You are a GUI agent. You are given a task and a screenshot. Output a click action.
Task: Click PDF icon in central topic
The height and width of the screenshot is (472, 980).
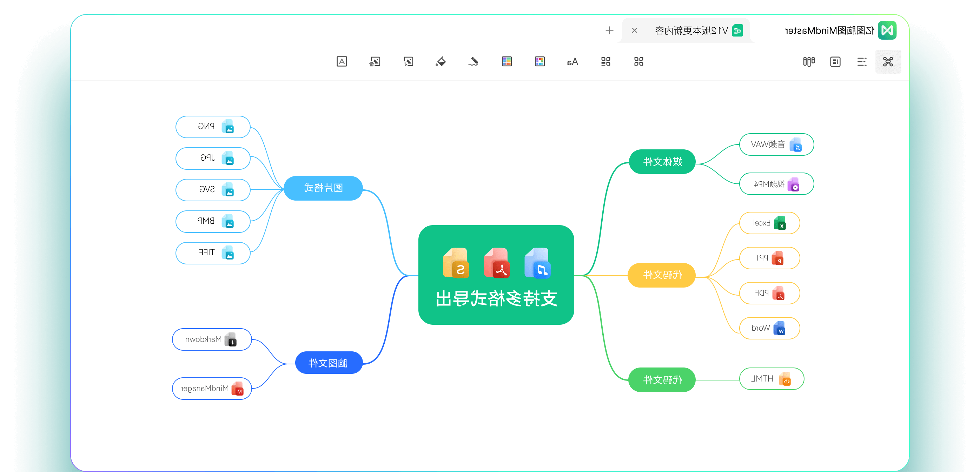pos(497,263)
